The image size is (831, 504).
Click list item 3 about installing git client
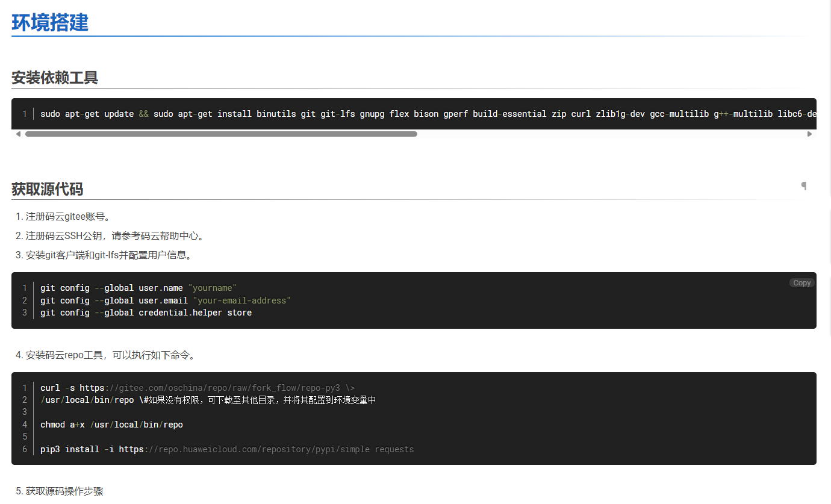[108, 255]
